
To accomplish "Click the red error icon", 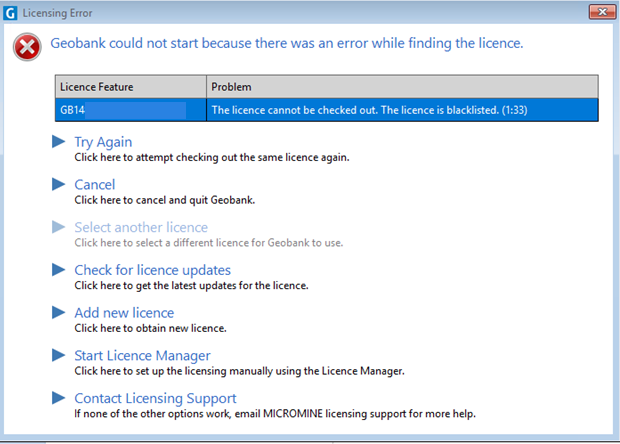I will point(29,47).
